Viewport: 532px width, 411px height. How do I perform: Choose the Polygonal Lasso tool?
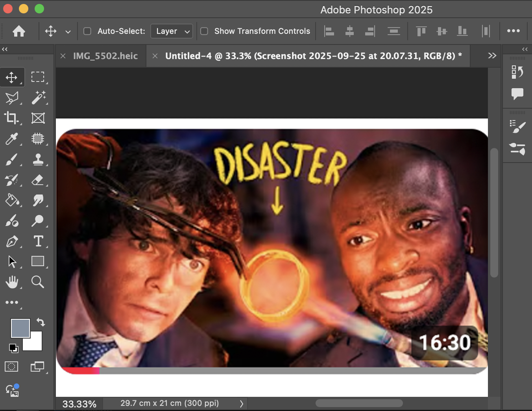(x=12, y=98)
